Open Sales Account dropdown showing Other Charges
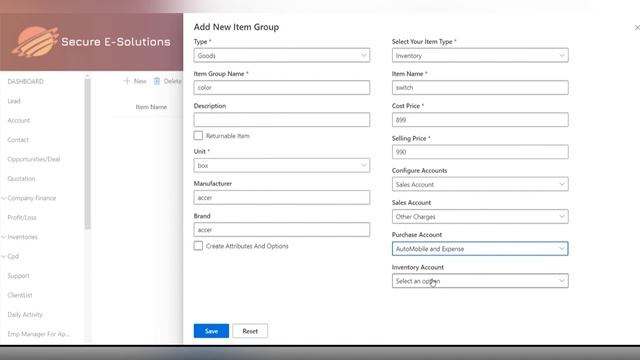The width and height of the screenshot is (640, 360). coord(480,216)
